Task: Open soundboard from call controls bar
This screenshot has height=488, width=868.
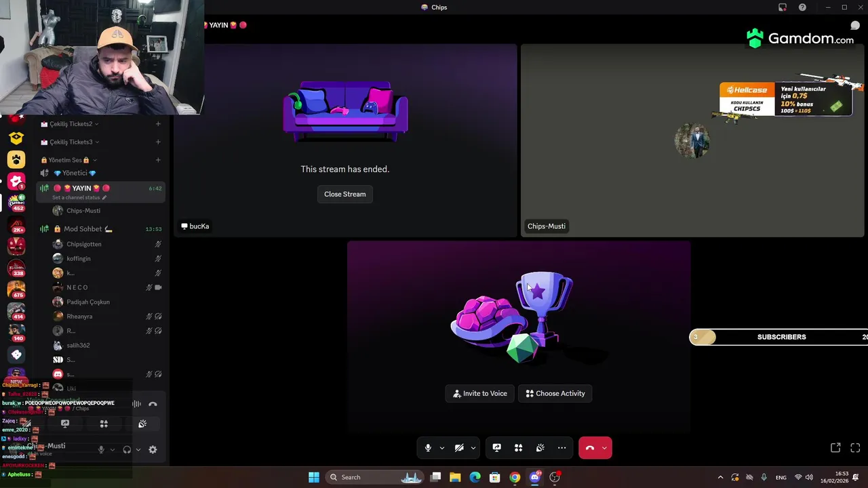Action: pos(540,448)
